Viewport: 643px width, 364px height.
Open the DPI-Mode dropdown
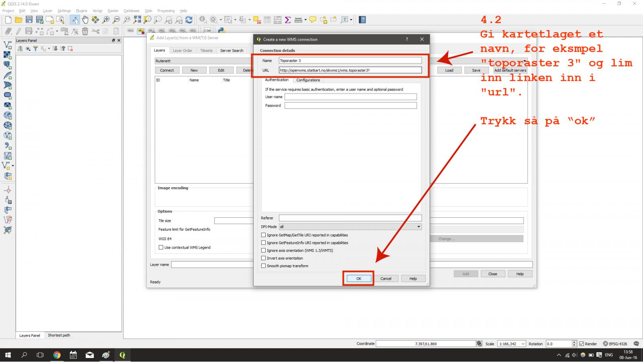coord(350,227)
